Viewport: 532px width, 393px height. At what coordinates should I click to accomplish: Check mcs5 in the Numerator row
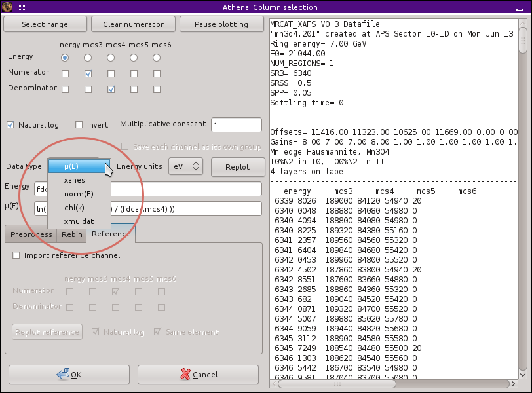click(134, 73)
